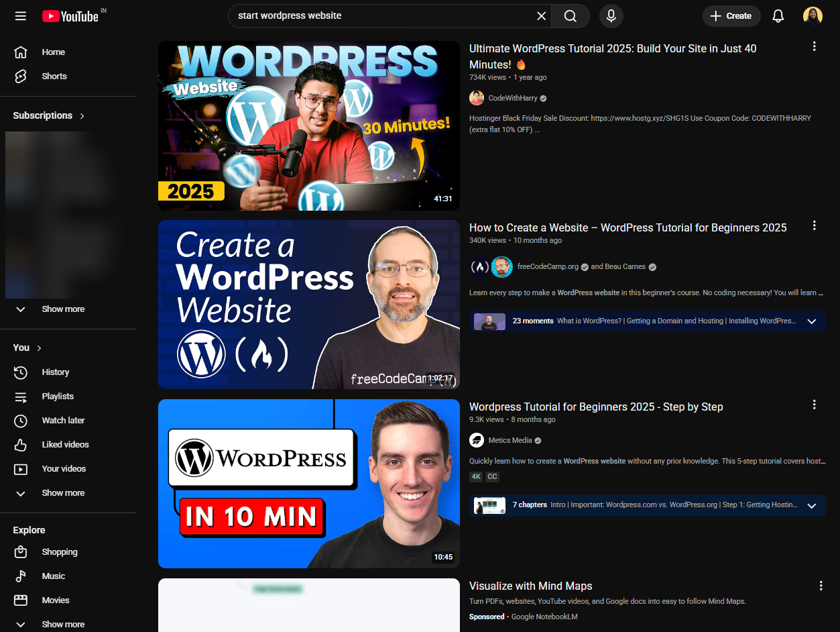Expand the 7 chapters section

[811, 505]
